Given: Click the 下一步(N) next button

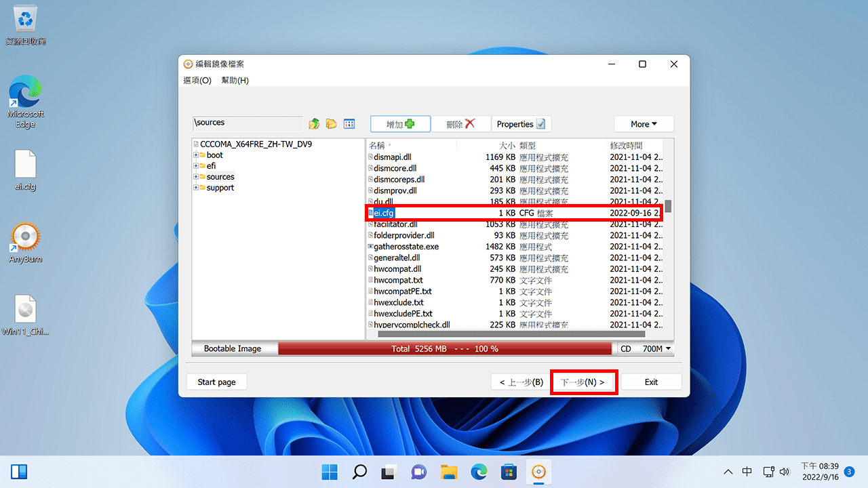Looking at the screenshot, I should pyautogui.click(x=583, y=382).
